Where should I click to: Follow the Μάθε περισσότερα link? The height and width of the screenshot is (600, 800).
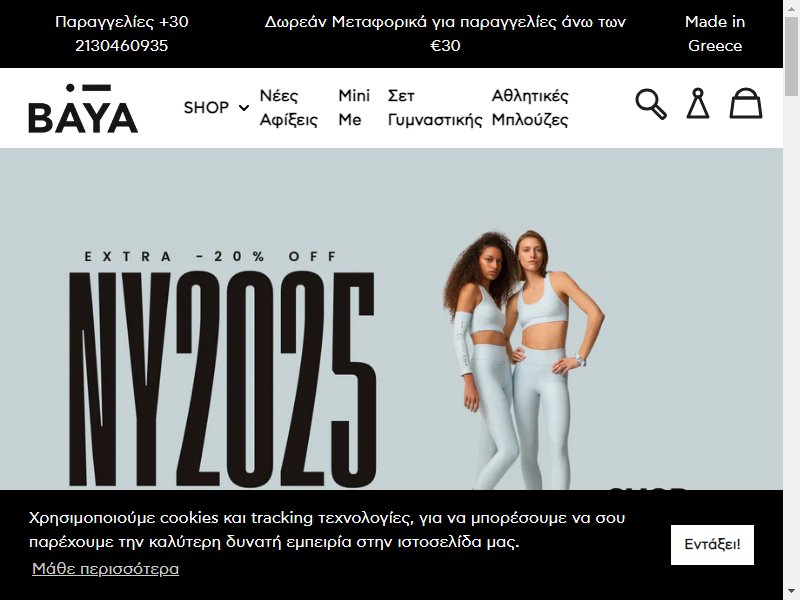click(x=106, y=568)
